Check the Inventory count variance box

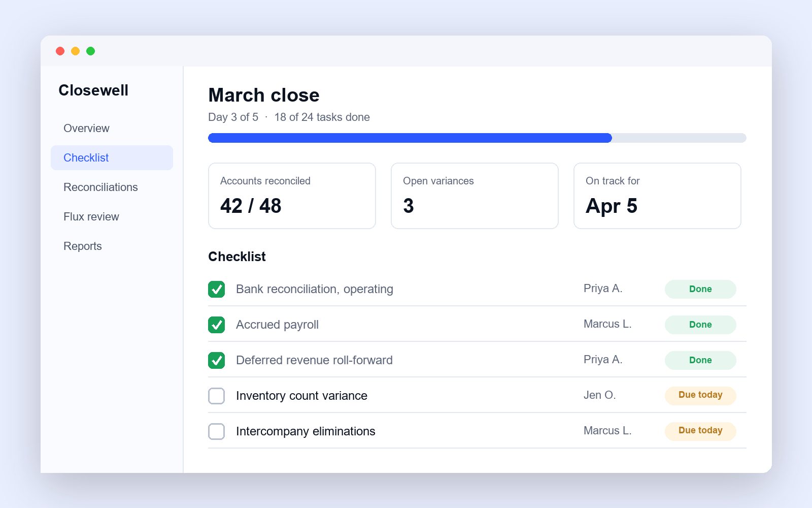(x=217, y=396)
